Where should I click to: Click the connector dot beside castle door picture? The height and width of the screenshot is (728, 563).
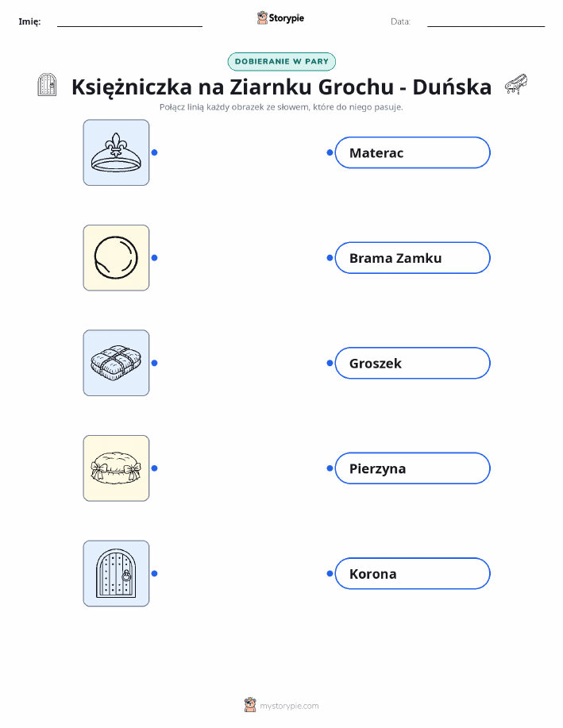pyautogui.click(x=155, y=574)
